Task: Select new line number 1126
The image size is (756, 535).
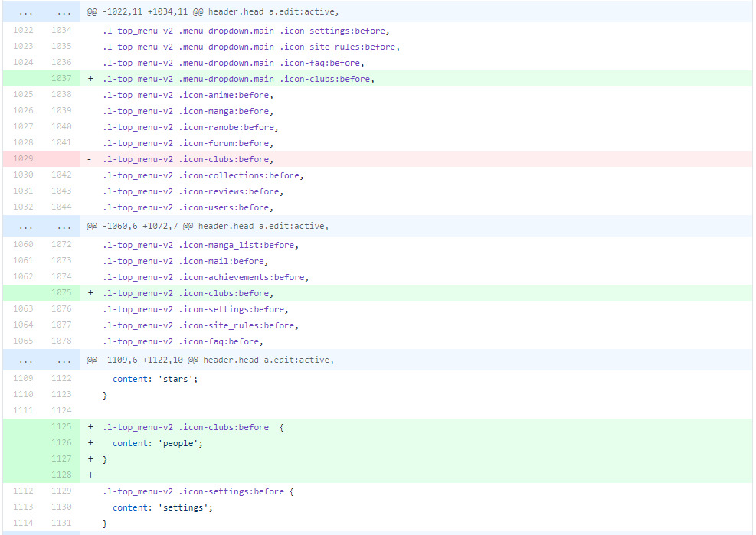Action: click(61, 443)
